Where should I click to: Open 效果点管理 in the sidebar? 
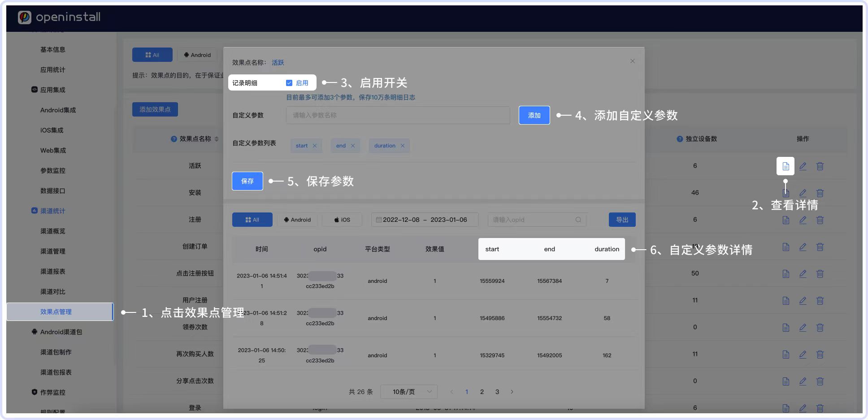point(60,312)
